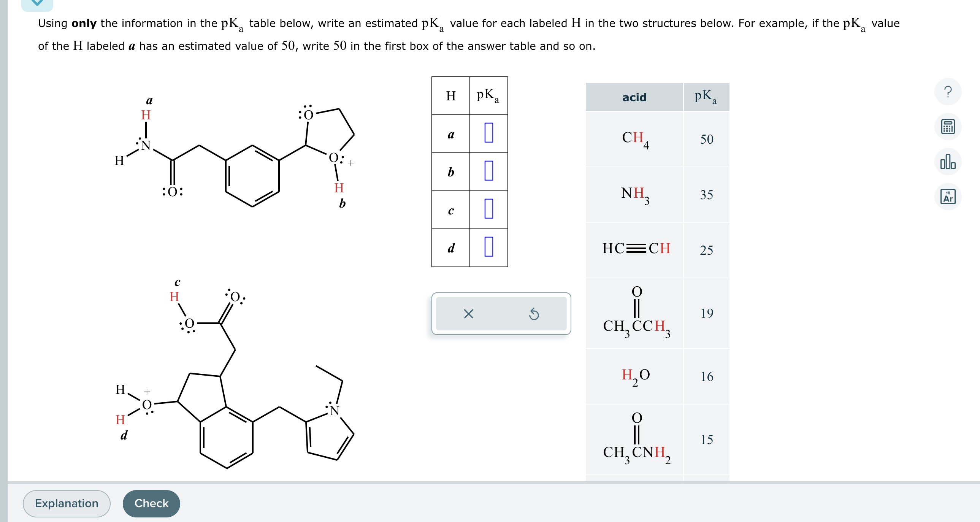
Task: Select the HC≡CH row showing pKa 25
Action: click(657, 250)
